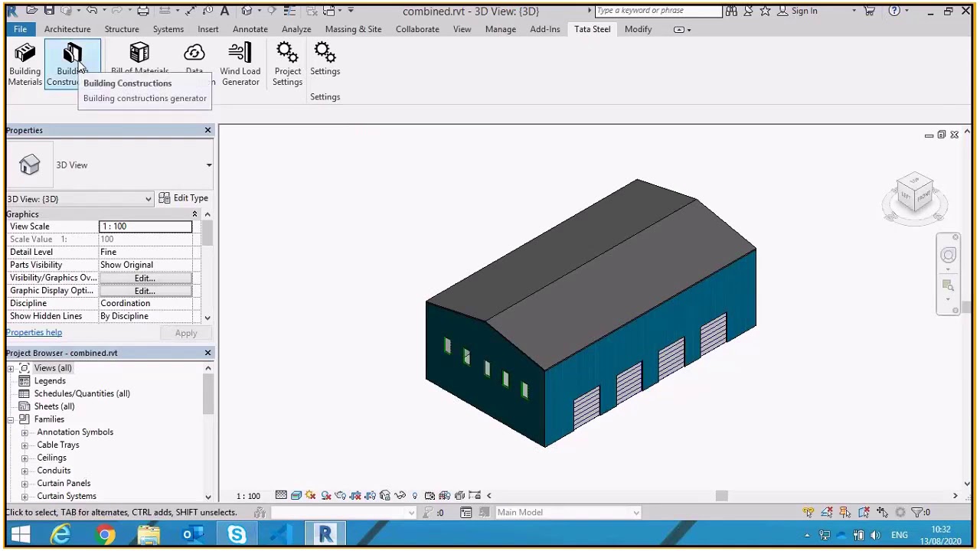This screenshot has height=551, width=980.
Task: Open the Main Model design options dropdown
Action: pyautogui.click(x=568, y=512)
